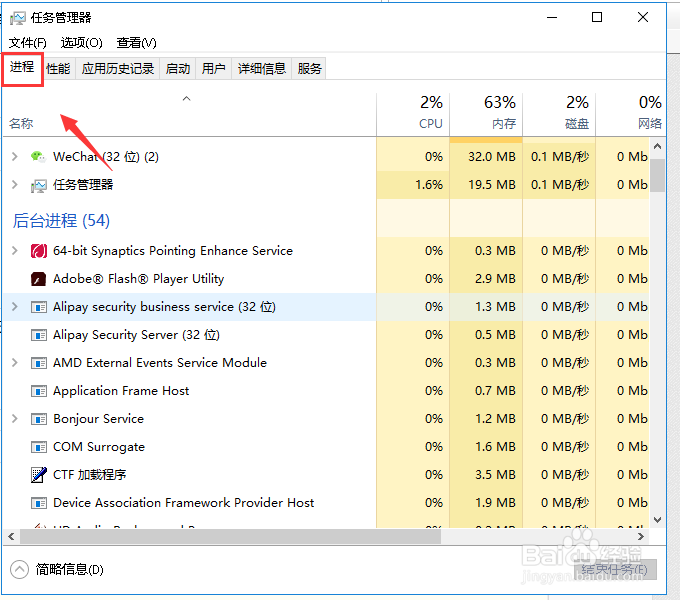Open the 查看(V) menu
This screenshot has width=680, height=600.
[136, 43]
